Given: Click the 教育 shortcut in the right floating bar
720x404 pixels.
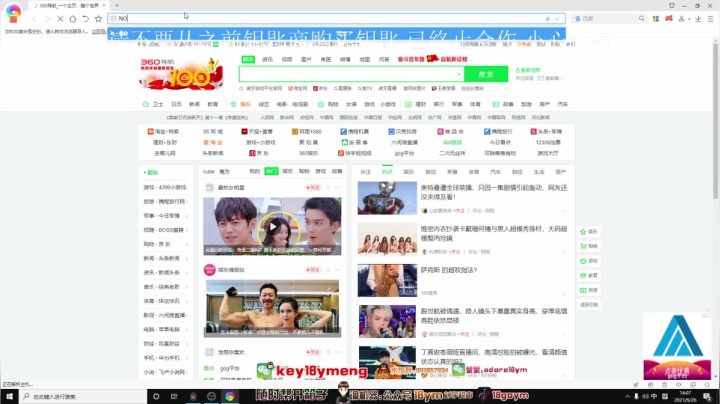Looking at the screenshot, I should coord(589,275).
